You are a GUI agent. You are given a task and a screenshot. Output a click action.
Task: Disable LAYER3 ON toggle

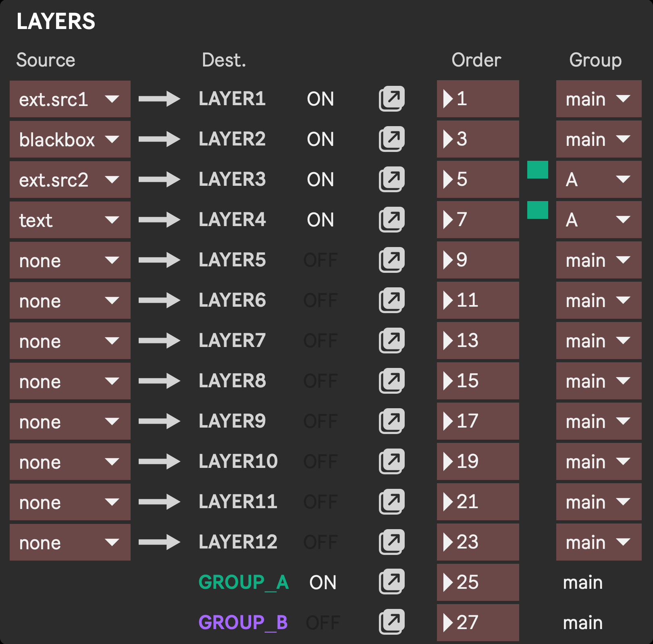click(x=320, y=180)
